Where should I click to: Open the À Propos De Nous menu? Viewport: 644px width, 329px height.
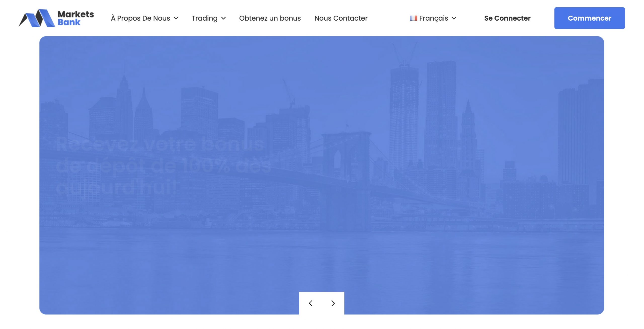[140, 18]
